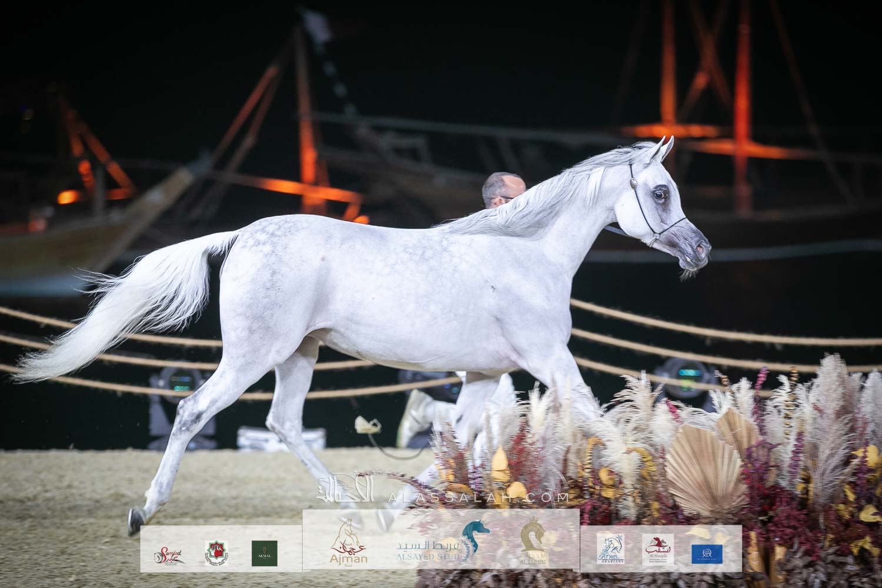Click the Aryam Arabians logo
This screenshot has width=882, height=588.
pos(610,547)
